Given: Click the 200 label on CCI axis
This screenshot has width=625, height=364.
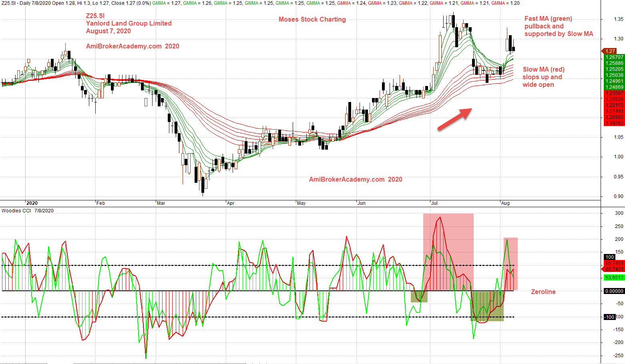Looking at the screenshot, I should pyautogui.click(x=619, y=239).
